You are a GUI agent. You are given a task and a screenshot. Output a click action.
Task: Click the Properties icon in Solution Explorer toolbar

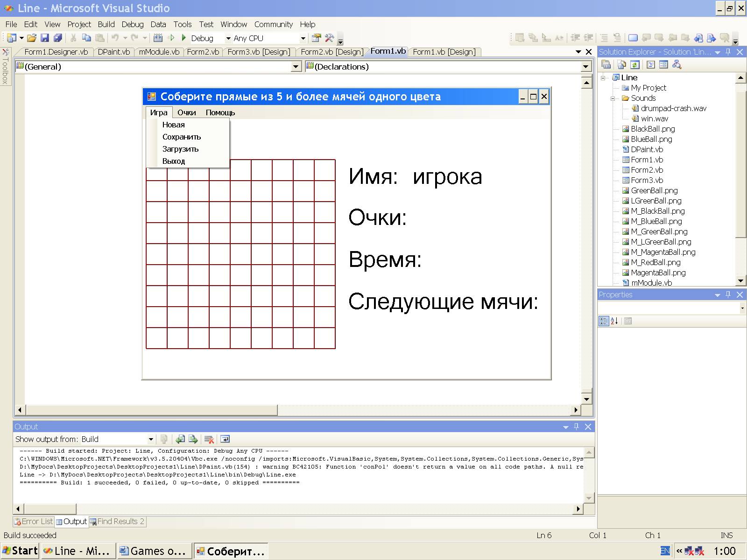click(x=606, y=65)
